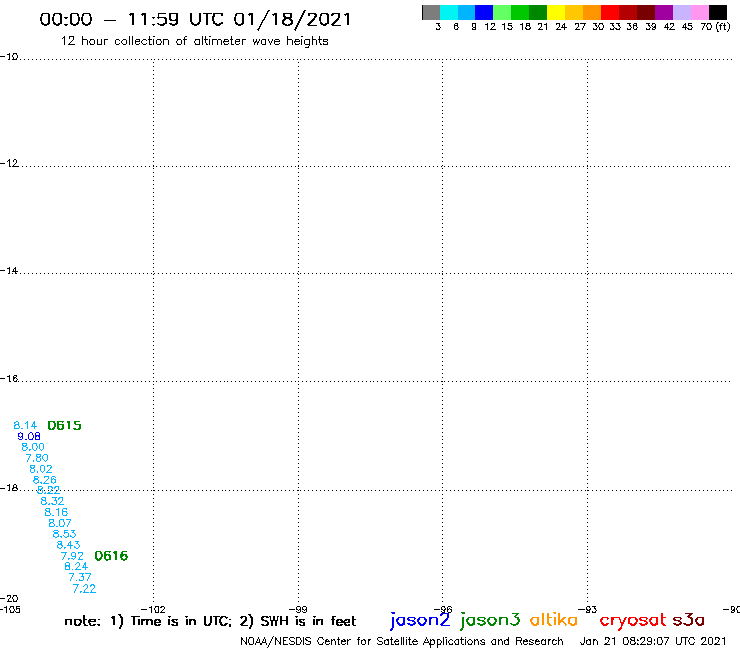740x650 pixels.
Task: Select the NOAA/NESDIS Center credit line
Action: (x=402, y=641)
